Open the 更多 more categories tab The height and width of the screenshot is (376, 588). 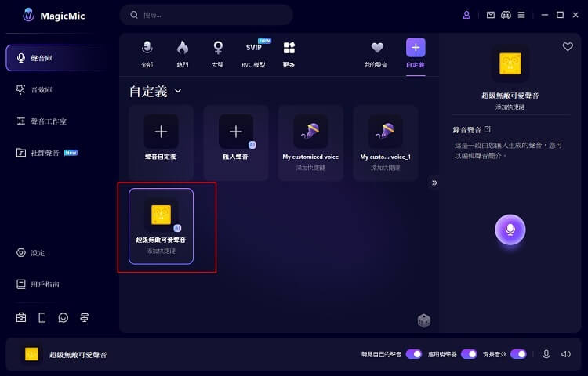point(289,55)
